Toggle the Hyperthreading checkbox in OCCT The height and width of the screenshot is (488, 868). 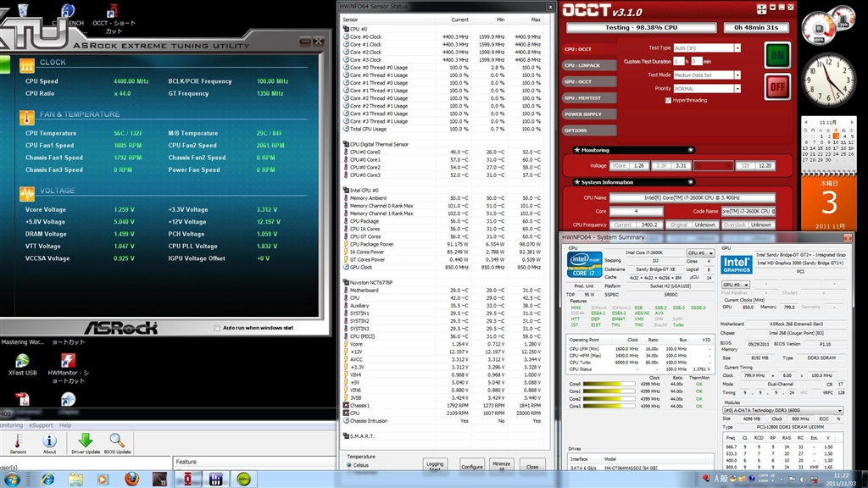(668, 100)
